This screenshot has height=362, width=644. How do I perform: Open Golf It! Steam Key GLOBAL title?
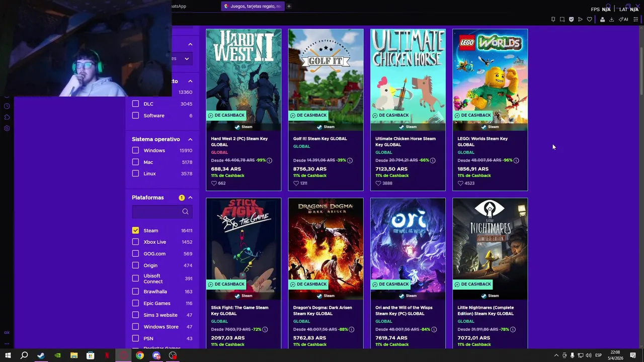[x=320, y=139]
